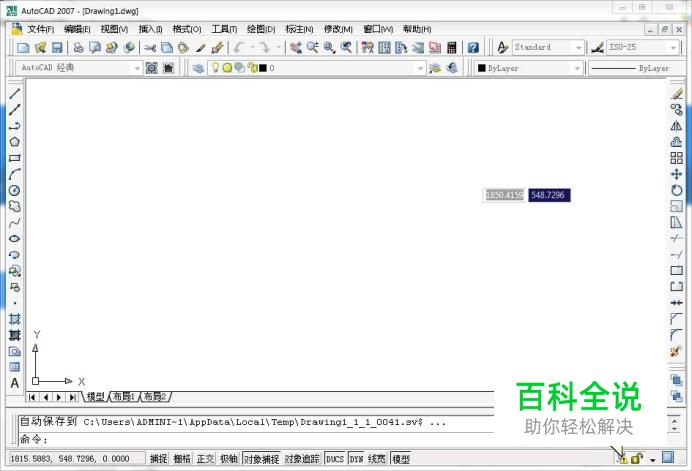692x471 pixels.
Task: Open Layer Properties Manager icon
Action: pyautogui.click(x=198, y=68)
